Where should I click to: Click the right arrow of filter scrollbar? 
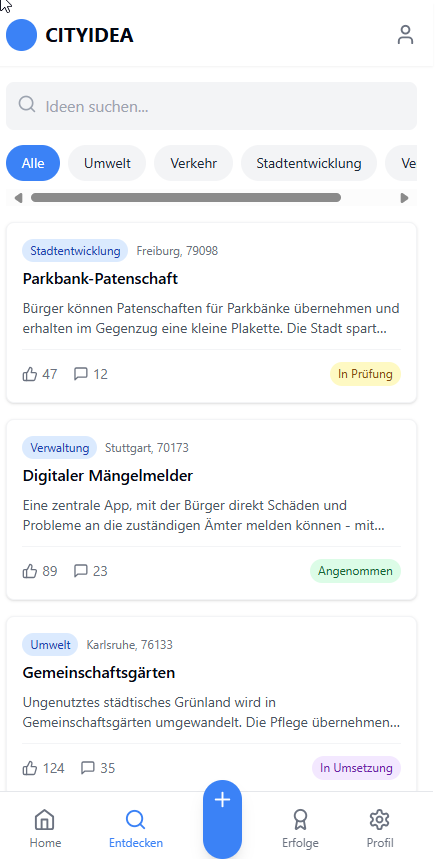[x=405, y=198]
